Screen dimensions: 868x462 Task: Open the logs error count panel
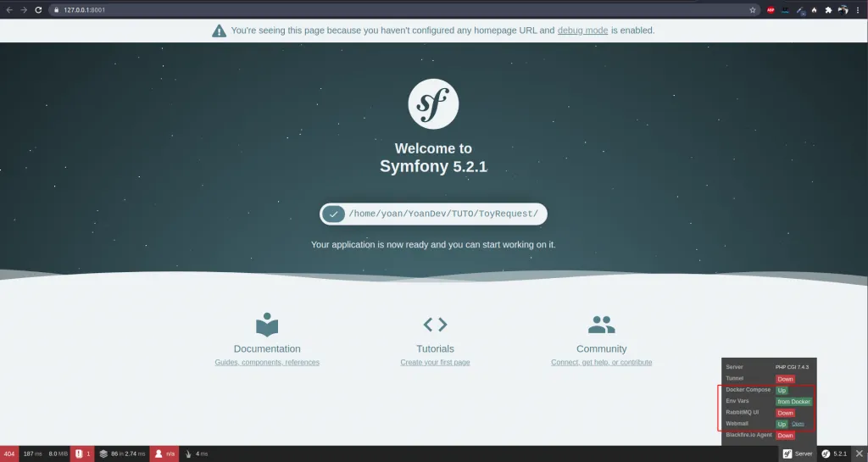click(x=82, y=454)
